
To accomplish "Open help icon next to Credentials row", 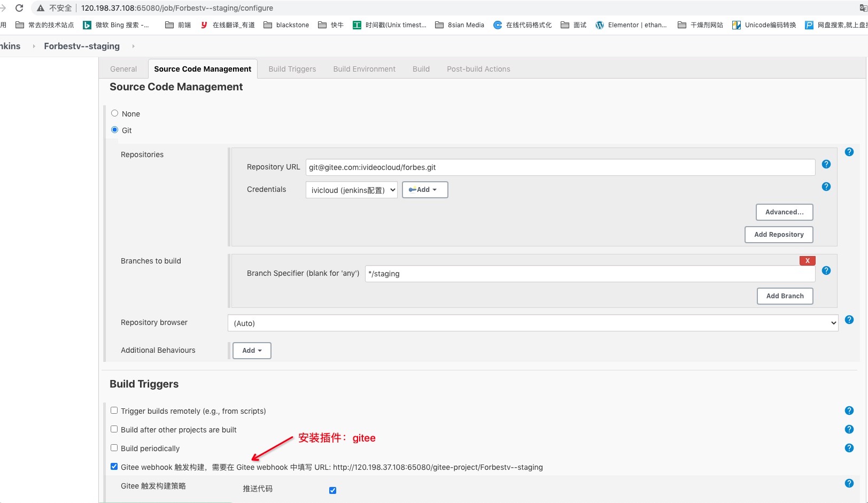I will 826,187.
